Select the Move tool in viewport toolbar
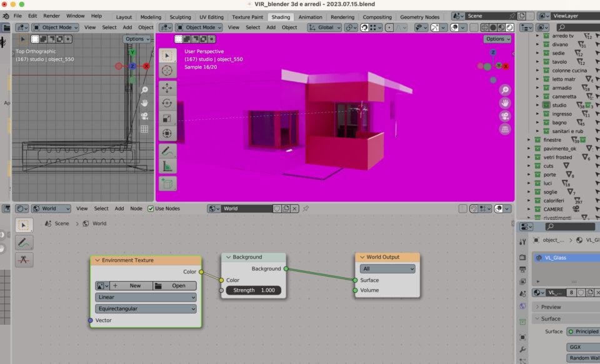The image size is (600, 364). (x=167, y=88)
